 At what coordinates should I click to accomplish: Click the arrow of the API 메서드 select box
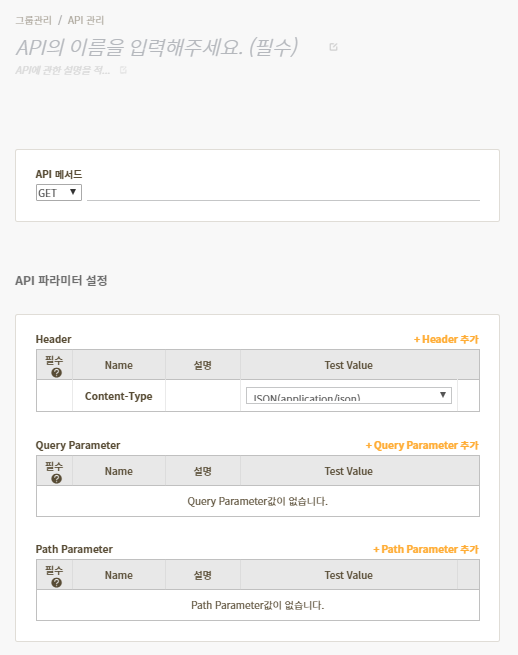tap(73, 192)
